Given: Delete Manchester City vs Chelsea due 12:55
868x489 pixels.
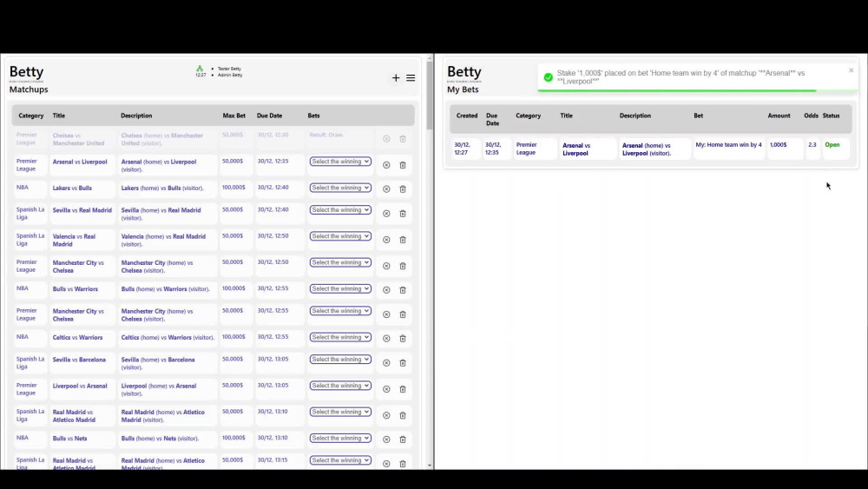Looking at the screenshot, I should pyautogui.click(x=403, y=314).
